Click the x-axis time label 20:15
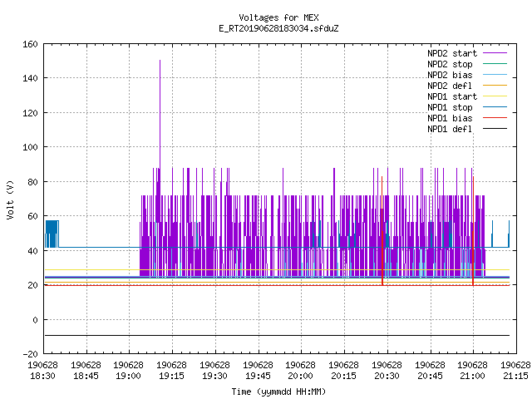Viewport: 532px width, 399px height. pyautogui.click(x=343, y=376)
